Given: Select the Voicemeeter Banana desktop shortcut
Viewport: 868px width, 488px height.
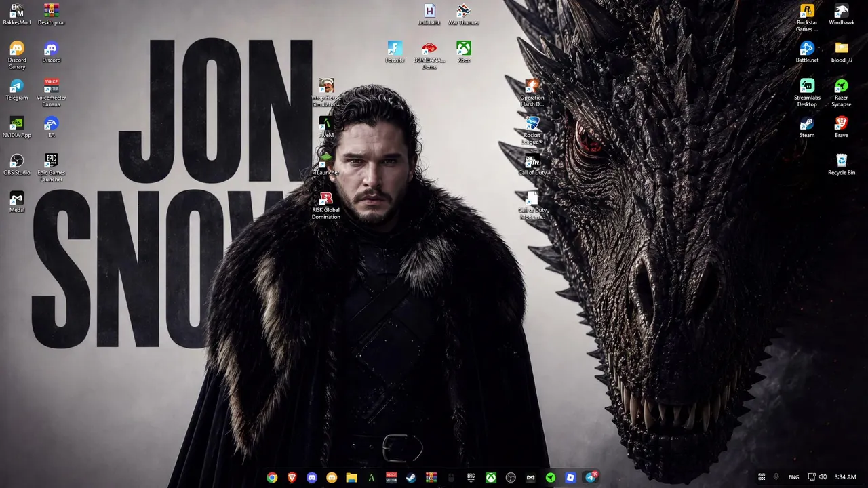Looking at the screenshot, I should [x=52, y=93].
